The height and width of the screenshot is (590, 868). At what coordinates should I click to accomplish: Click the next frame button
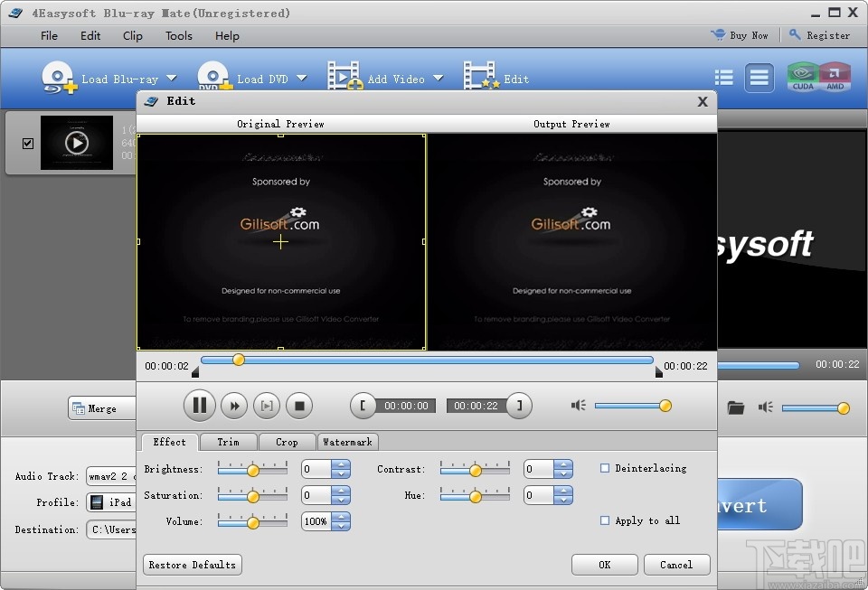click(267, 406)
